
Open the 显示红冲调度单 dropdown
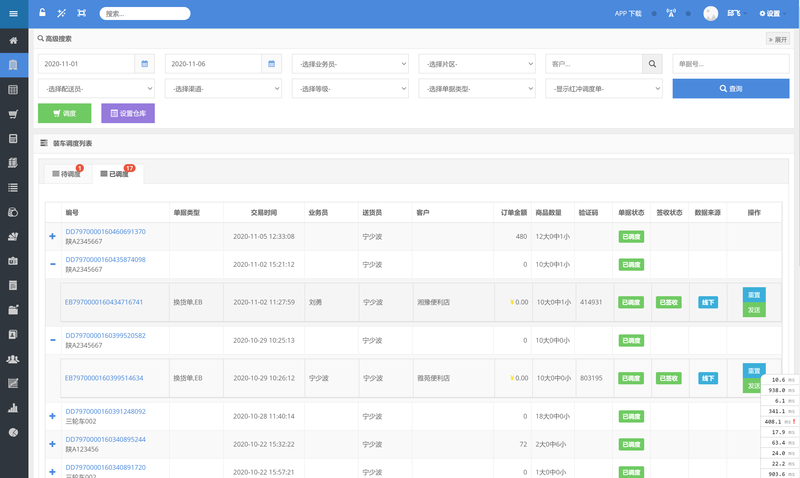604,89
